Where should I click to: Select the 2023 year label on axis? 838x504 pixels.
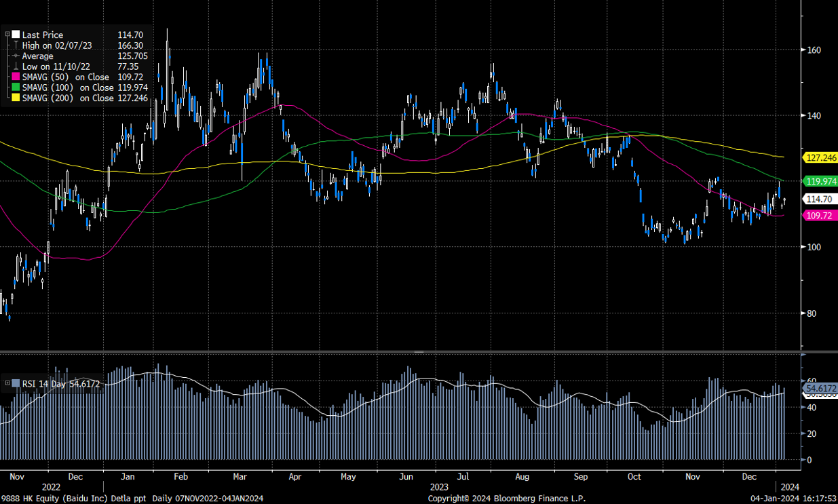point(440,487)
